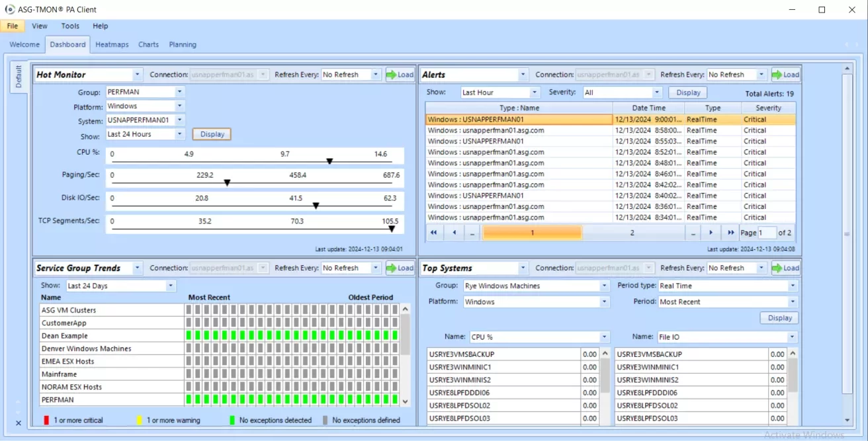
Task: Sort alerts by Severity column
Action: [x=768, y=108]
